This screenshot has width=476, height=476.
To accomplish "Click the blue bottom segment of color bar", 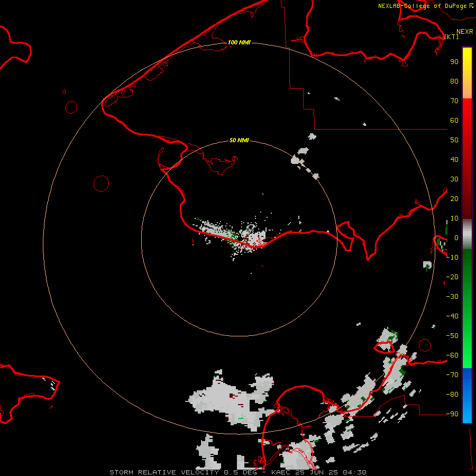I will 467,396.
